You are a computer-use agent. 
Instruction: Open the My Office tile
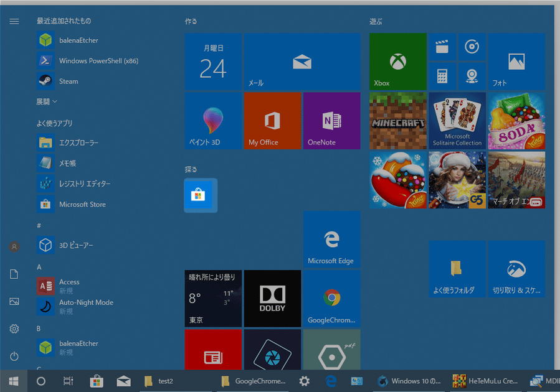(272, 121)
